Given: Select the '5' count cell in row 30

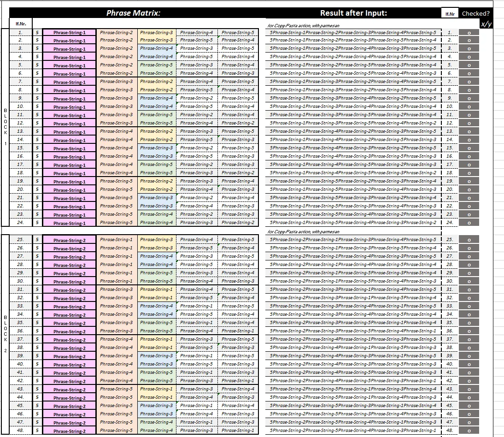Looking at the screenshot, I should 37,281.
